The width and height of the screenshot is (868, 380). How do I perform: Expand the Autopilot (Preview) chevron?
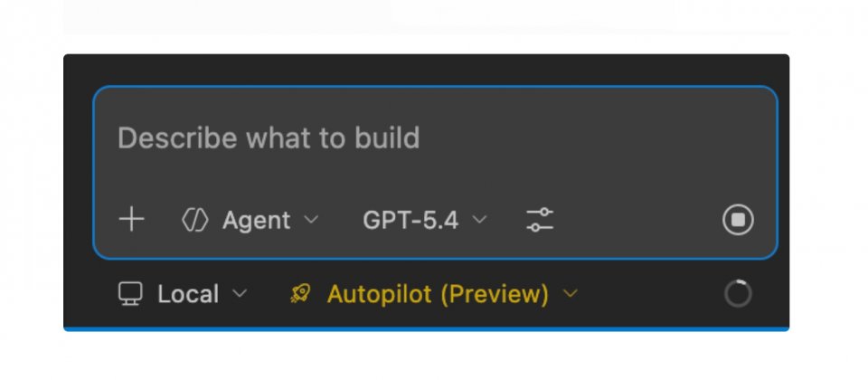click(x=570, y=294)
